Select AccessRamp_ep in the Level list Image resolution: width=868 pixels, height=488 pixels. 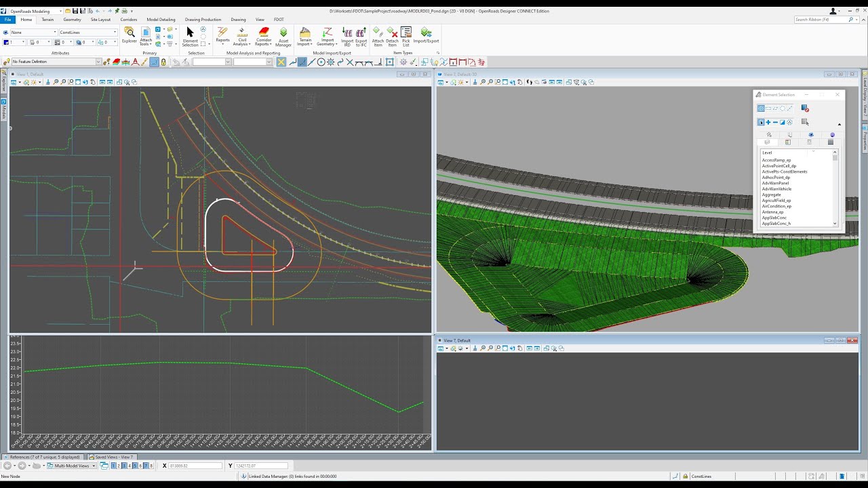(776, 160)
